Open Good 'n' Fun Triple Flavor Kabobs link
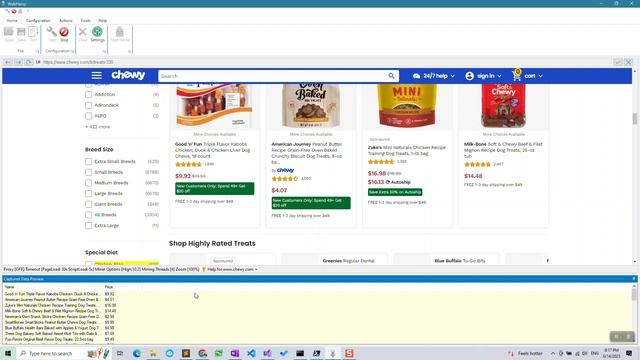 [213, 150]
